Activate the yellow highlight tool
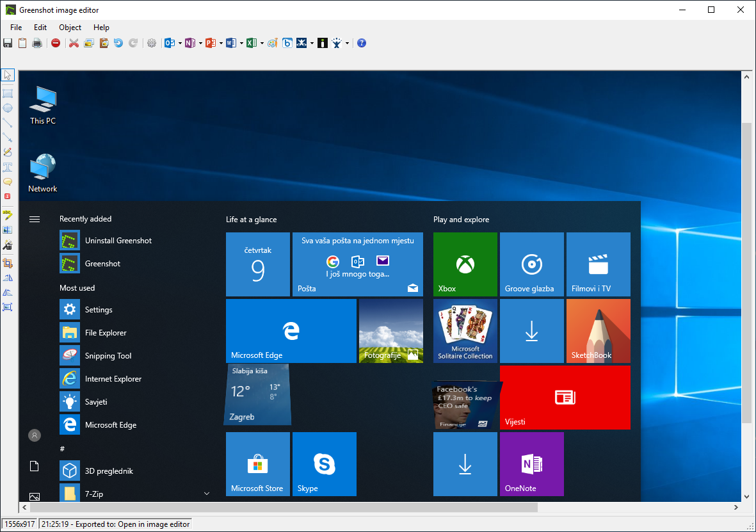 [8, 214]
